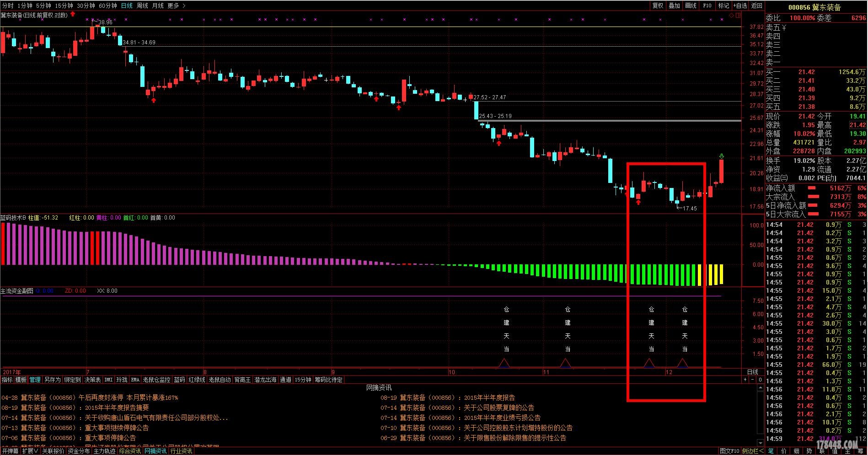
Task: Click the plus button beside 日线 label
Action: click(x=745, y=380)
